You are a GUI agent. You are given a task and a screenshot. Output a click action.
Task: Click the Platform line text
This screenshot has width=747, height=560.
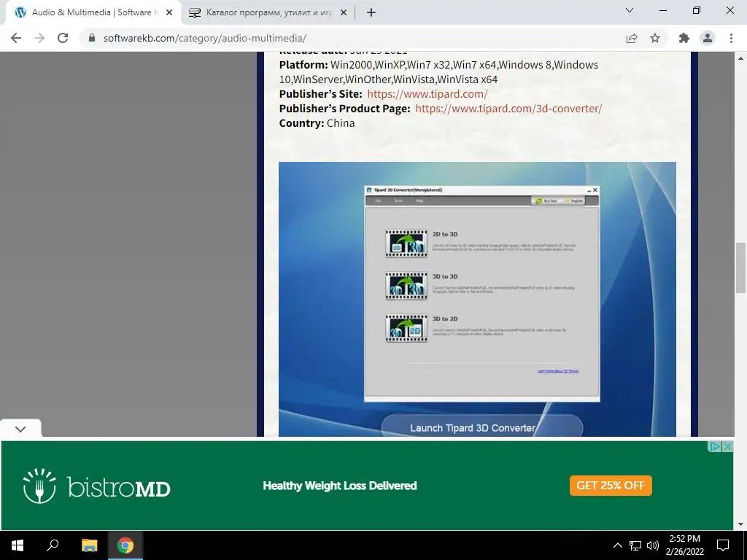(438, 72)
